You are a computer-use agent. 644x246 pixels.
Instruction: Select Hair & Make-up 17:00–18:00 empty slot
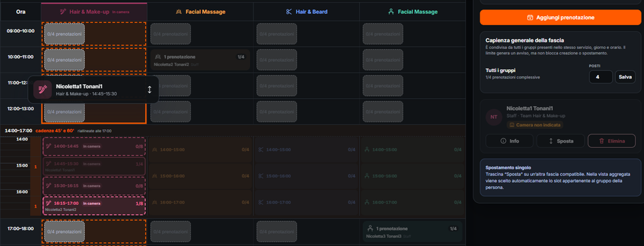64,232
